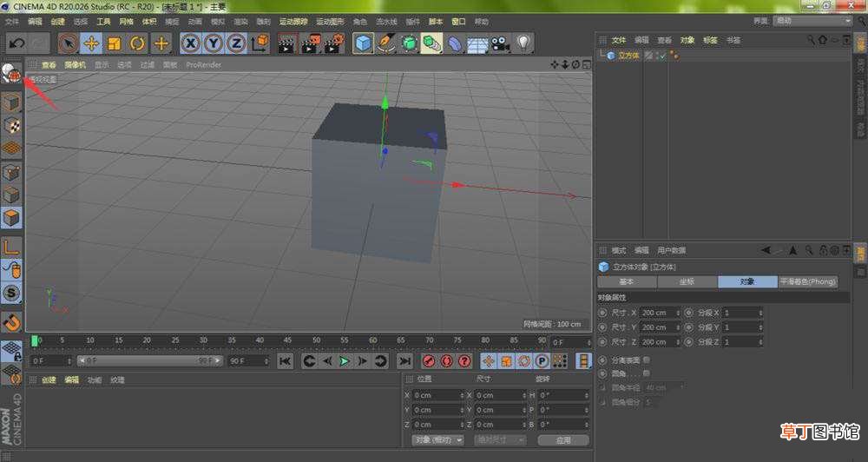868x462 pixels.
Task: Toggle the 尺寸 . Y keyframe circle
Action: (x=602, y=327)
